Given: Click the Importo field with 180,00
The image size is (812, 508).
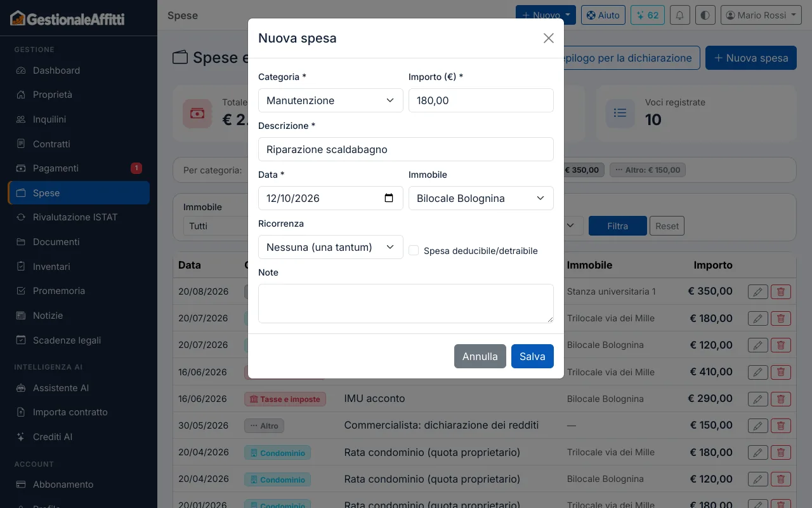Looking at the screenshot, I should click(481, 100).
